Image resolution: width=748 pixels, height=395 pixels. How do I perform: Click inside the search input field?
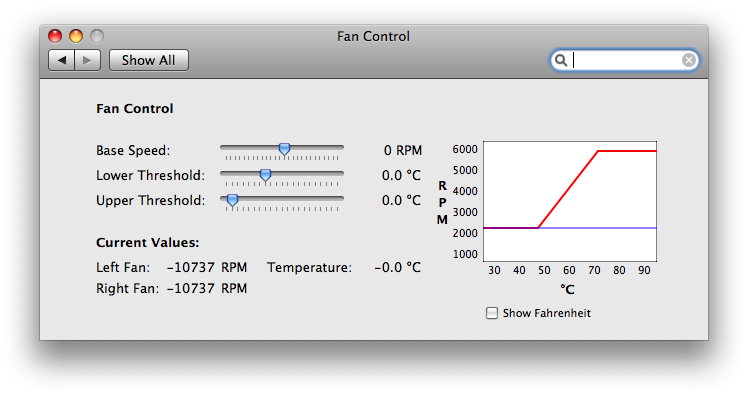(x=626, y=60)
